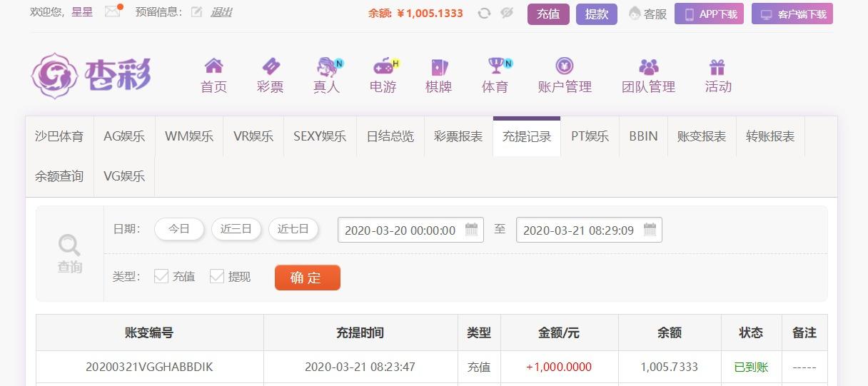The image size is (868, 386).
Task: Select the 充提记录 tab
Action: [527, 136]
